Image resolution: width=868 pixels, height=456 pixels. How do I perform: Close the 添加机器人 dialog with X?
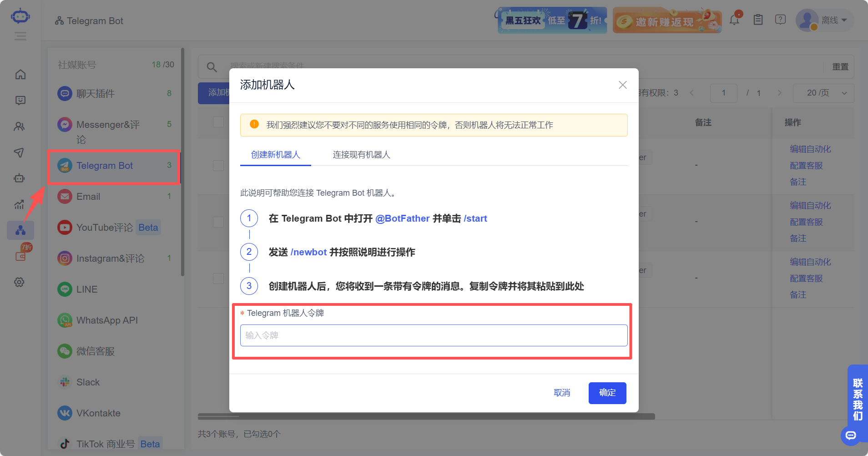click(623, 85)
